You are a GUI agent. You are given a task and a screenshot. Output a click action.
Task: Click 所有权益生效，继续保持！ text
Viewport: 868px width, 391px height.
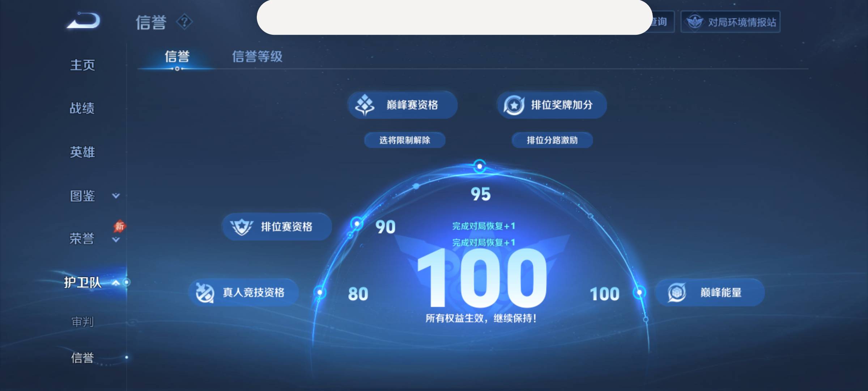481,318
